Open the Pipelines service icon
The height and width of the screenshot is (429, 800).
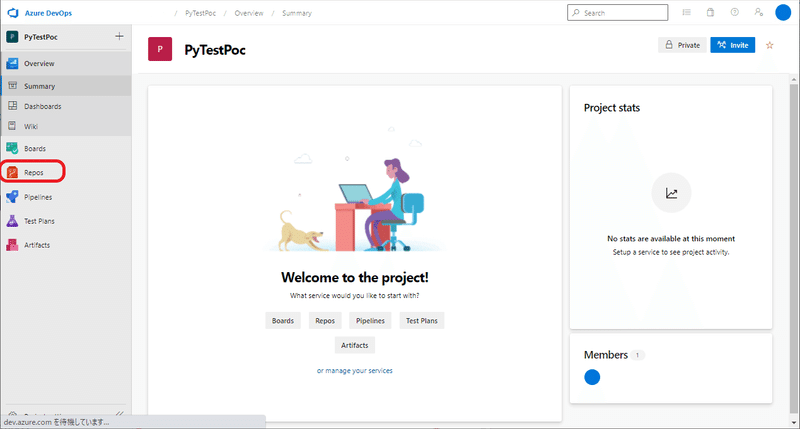click(x=12, y=197)
